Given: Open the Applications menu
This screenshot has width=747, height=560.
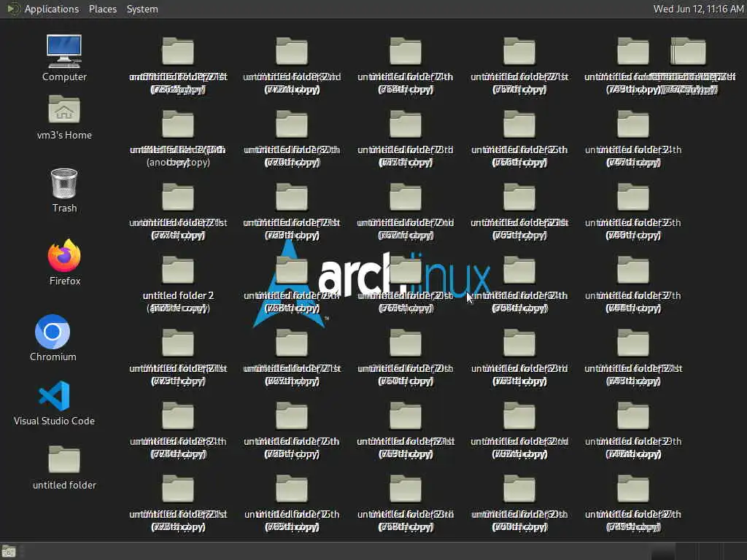Looking at the screenshot, I should (x=52, y=9).
